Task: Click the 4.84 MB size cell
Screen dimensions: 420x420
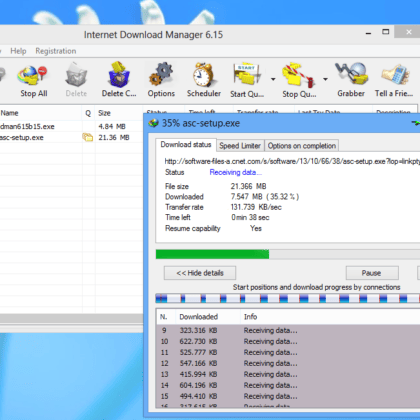Action: (x=112, y=126)
